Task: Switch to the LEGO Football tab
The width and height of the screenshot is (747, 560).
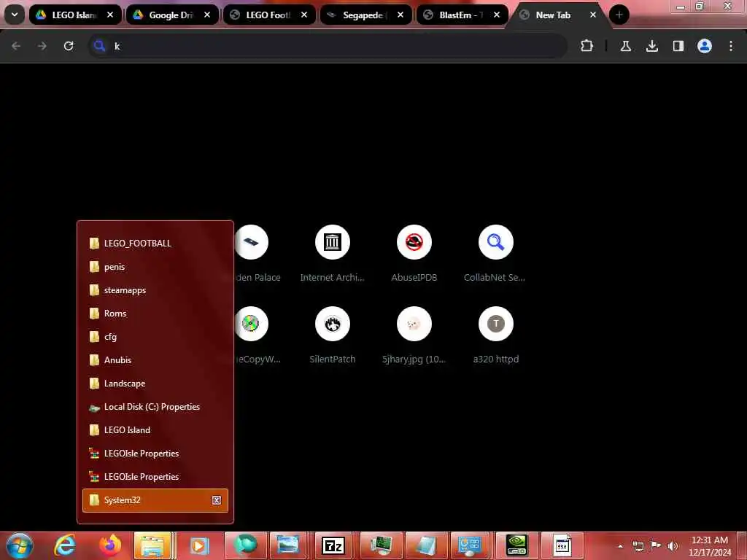Action: click(x=268, y=15)
